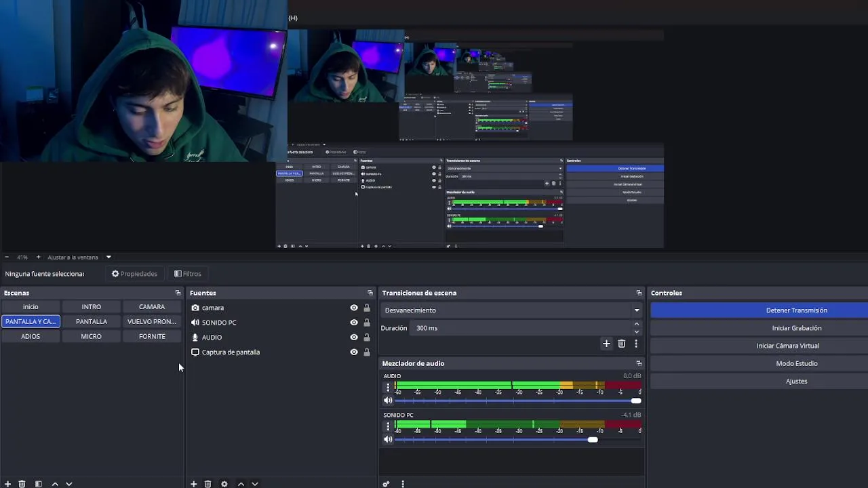This screenshot has width=868, height=488.
Task: Remove selected scene using the trash icon
Action: tap(22, 484)
